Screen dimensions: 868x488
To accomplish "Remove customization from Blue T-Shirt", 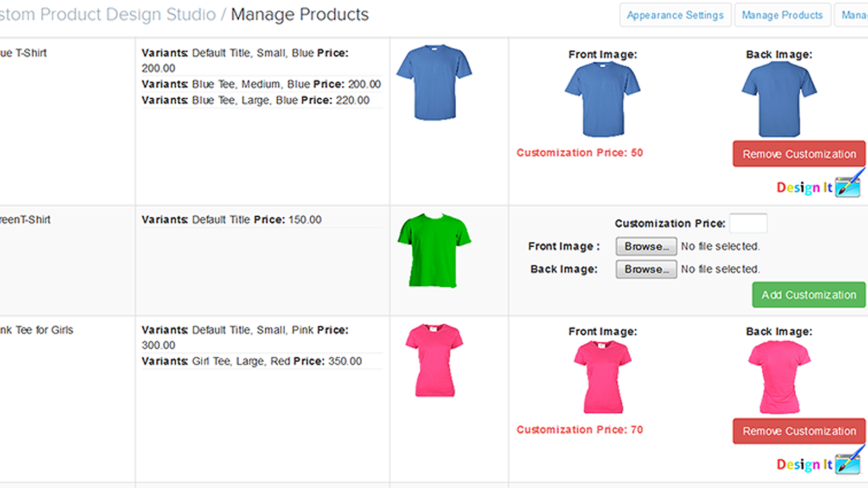I will [799, 154].
